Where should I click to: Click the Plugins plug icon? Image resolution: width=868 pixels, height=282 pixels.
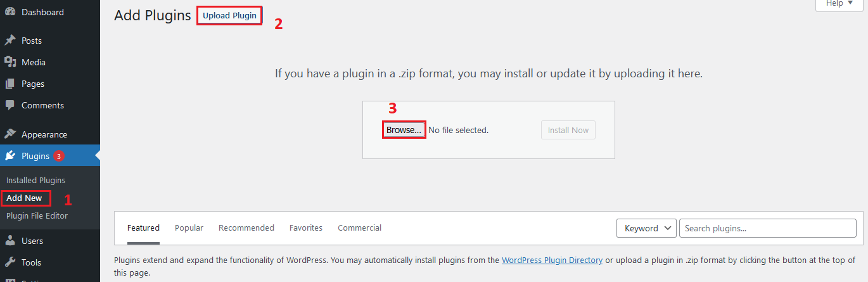[10, 156]
